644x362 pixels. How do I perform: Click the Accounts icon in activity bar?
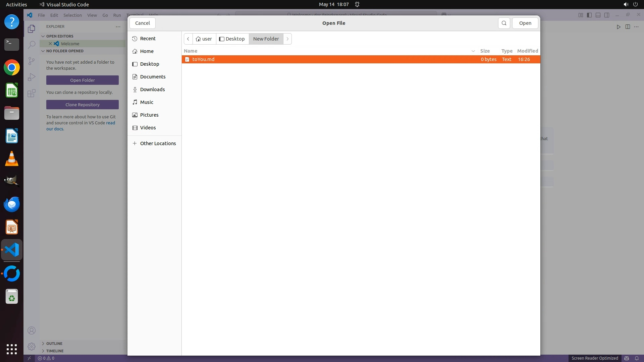[32, 330]
